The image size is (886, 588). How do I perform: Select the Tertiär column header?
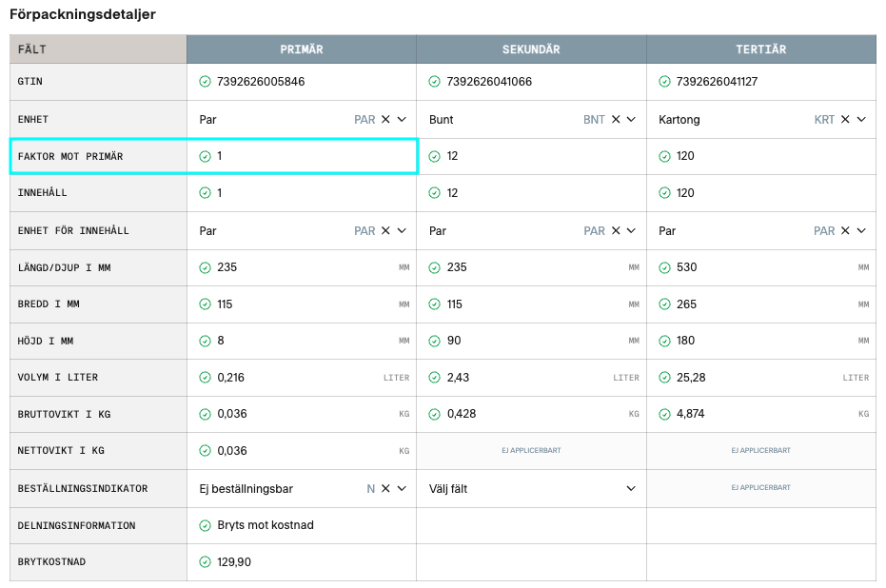tap(760, 49)
